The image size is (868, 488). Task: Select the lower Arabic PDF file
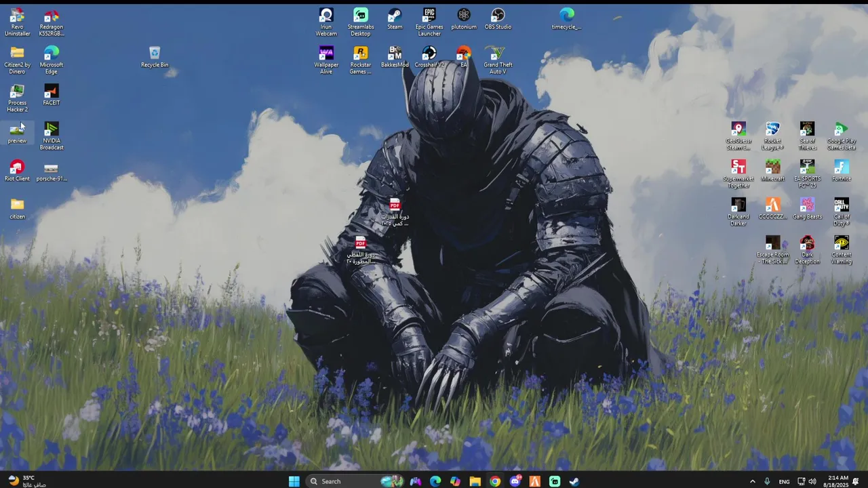tap(361, 250)
